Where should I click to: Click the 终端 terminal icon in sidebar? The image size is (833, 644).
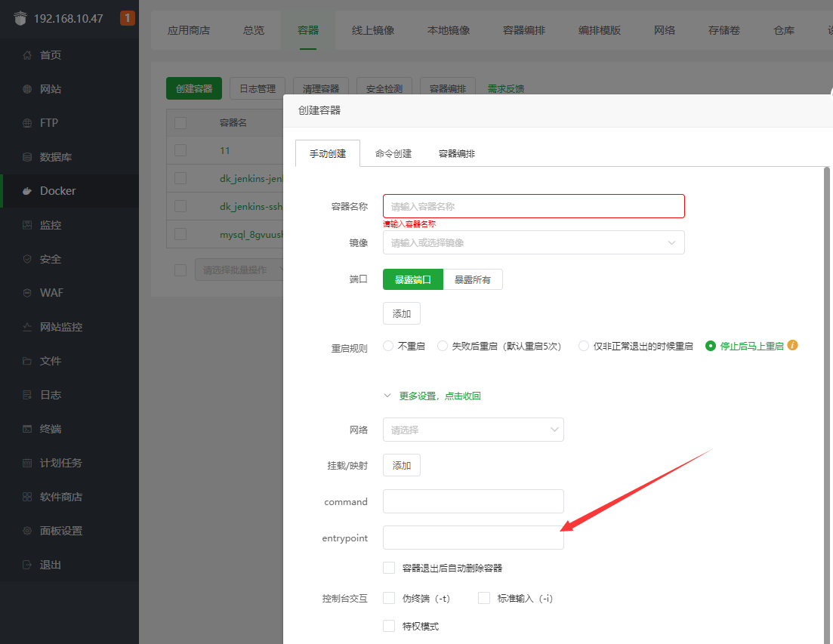tap(27, 429)
